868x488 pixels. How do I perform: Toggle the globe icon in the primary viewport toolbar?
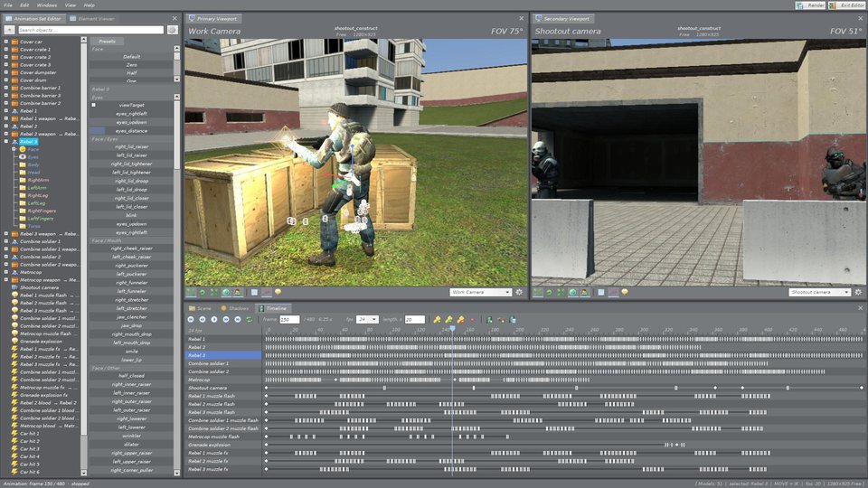click(226, 292)
